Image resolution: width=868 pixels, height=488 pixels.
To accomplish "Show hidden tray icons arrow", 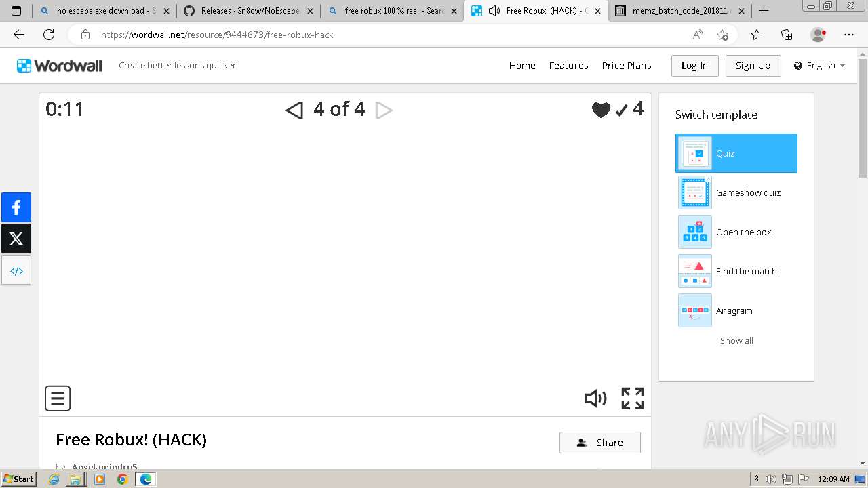I will (756, 479).
